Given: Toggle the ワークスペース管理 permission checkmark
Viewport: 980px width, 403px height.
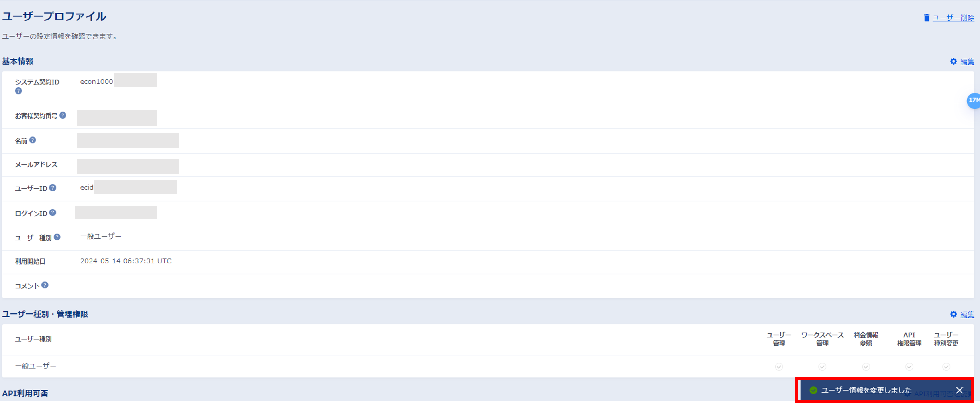Looking at the screenshot, I should coord(822,367).
